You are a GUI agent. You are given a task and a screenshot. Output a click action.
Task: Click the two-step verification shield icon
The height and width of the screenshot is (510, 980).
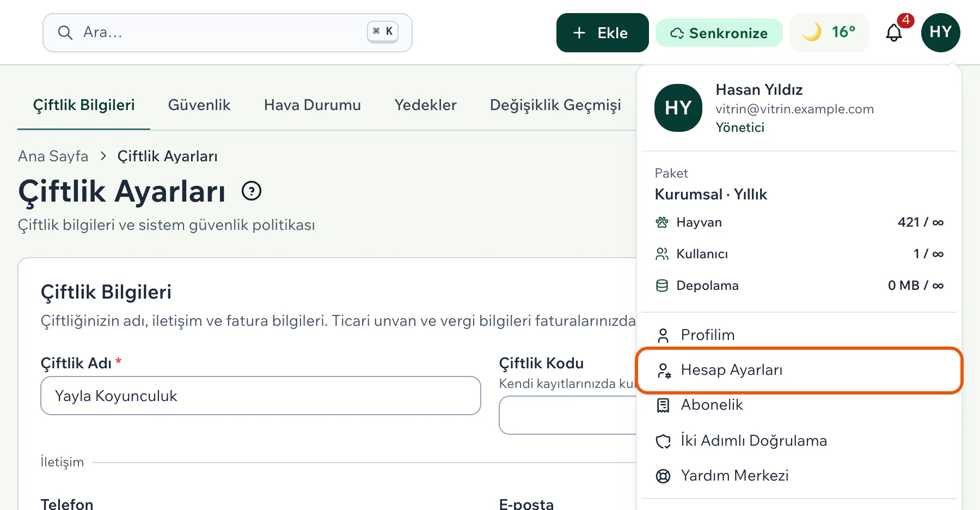click(663, 441)
